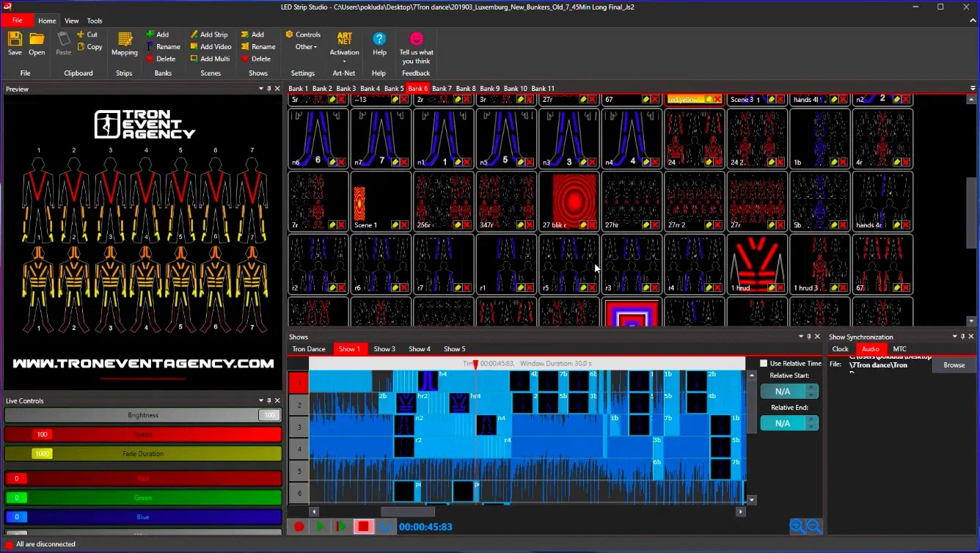This screenshot has height=553, width=980.
Task: Click the timeline zoom-in magnifier
Action: [x=797, y=526]
